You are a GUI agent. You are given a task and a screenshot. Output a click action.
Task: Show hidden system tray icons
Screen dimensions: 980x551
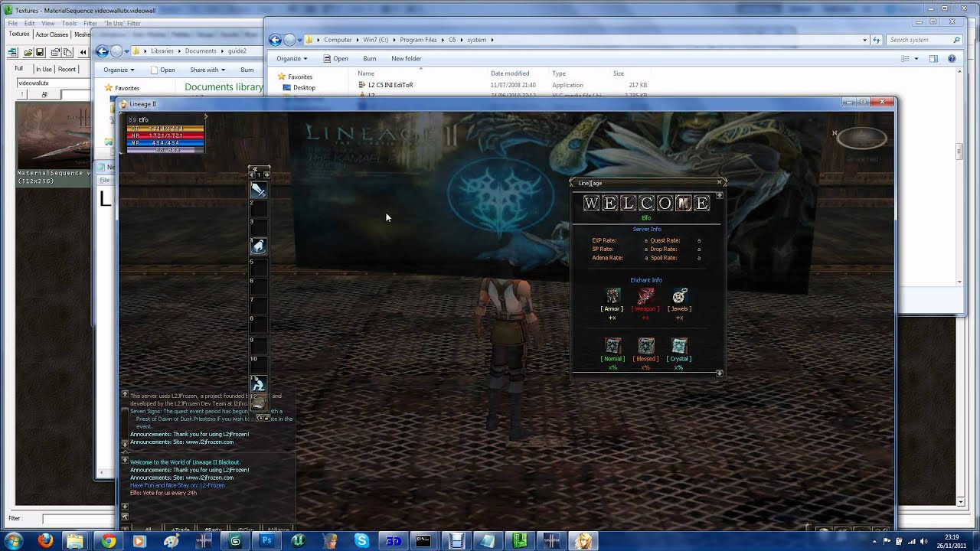(874, 541)
